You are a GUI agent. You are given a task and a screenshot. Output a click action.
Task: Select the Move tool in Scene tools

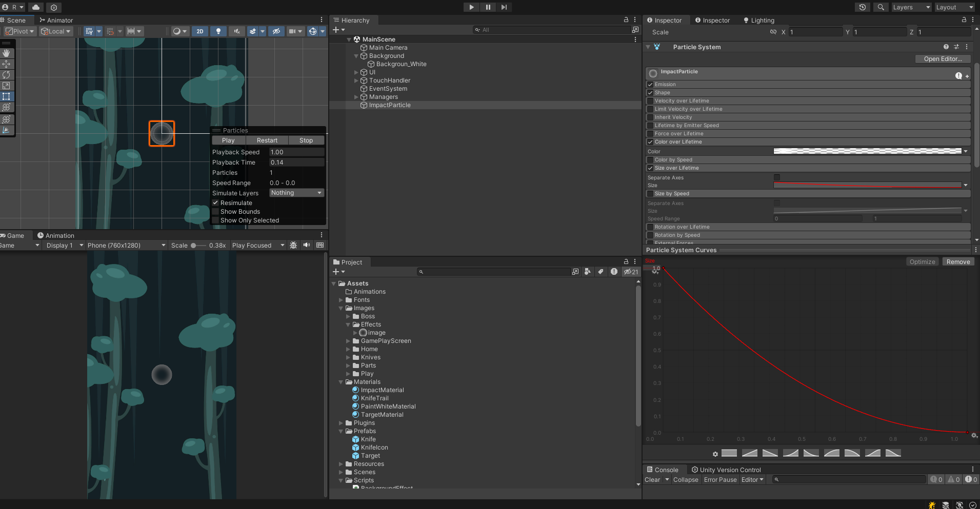coord(6,64)
